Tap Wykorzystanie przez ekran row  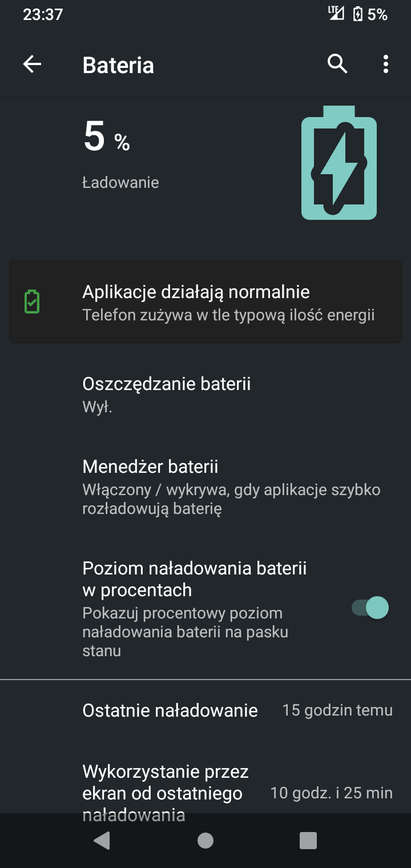click(205, 793)
